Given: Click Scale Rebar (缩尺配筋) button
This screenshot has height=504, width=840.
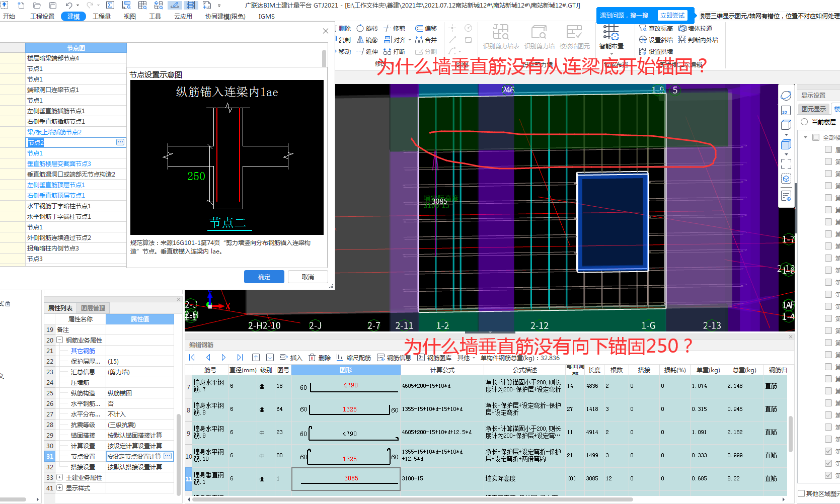Looking at the screenshot, I should pos(353,358).
